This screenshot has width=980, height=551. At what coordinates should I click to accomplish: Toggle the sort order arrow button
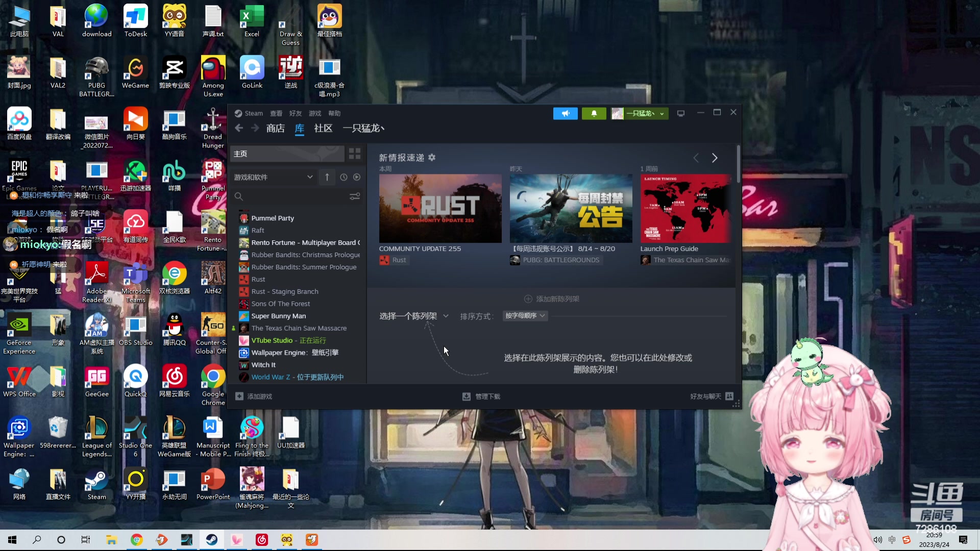point(327,177)
